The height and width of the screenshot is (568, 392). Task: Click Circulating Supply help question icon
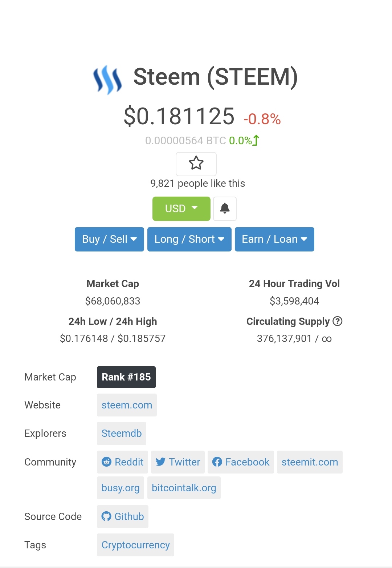click(338, 321)
